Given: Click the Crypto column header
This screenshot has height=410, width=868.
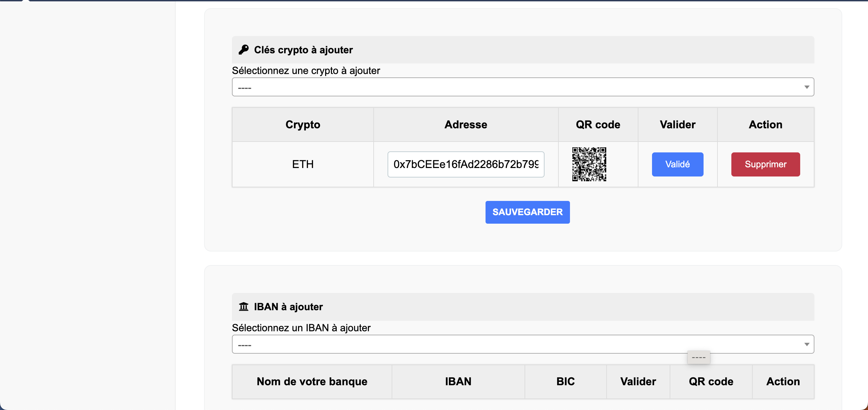Looking at the screenshot, I should [x=302, y=125].
